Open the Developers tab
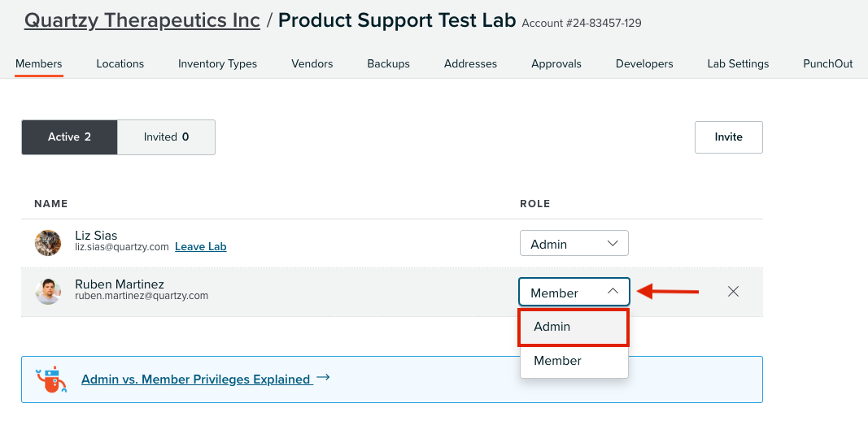Viewport: 868px width, 425px height. pos(644,64)
